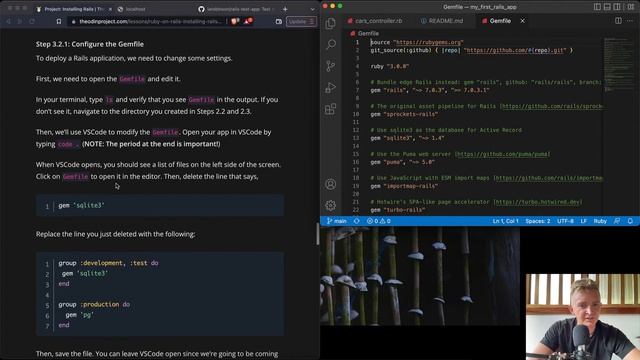The height and width of the screenshot is (360, 640).
Task: Go forward in the browser
Action: [20, 21]
